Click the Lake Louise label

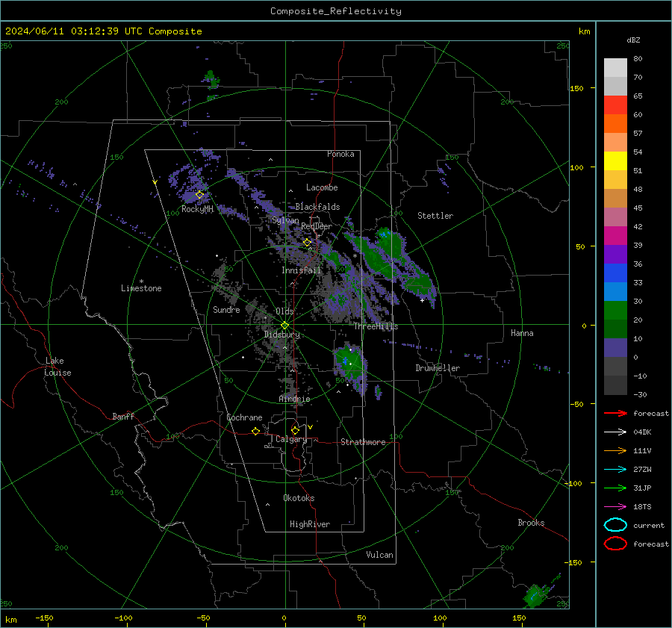57,367
